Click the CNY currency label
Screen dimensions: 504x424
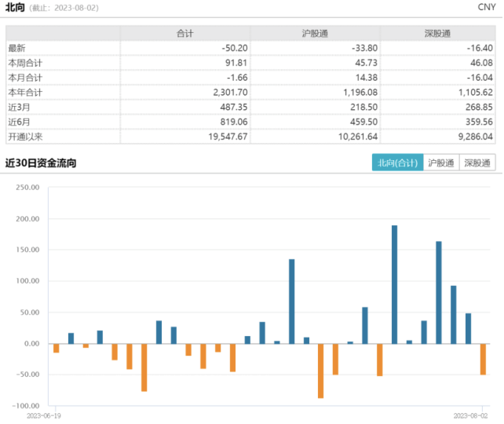pyautogui.click(x=486, y=7)
